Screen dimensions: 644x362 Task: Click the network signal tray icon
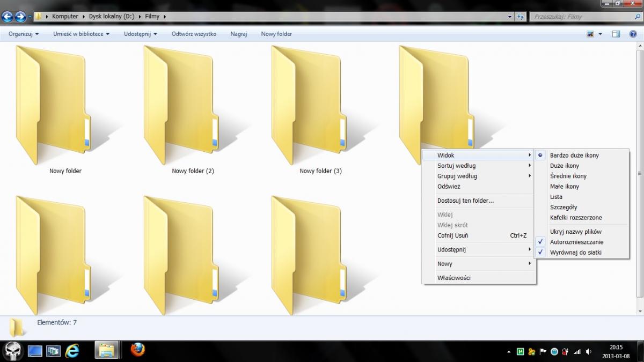[x=577, y=352]
